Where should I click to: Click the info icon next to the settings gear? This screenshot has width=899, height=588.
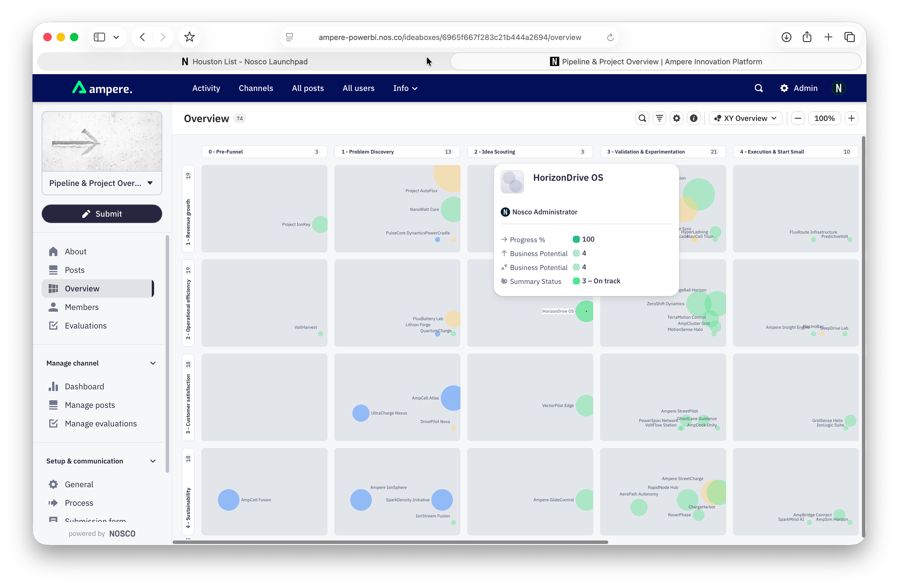694,118
